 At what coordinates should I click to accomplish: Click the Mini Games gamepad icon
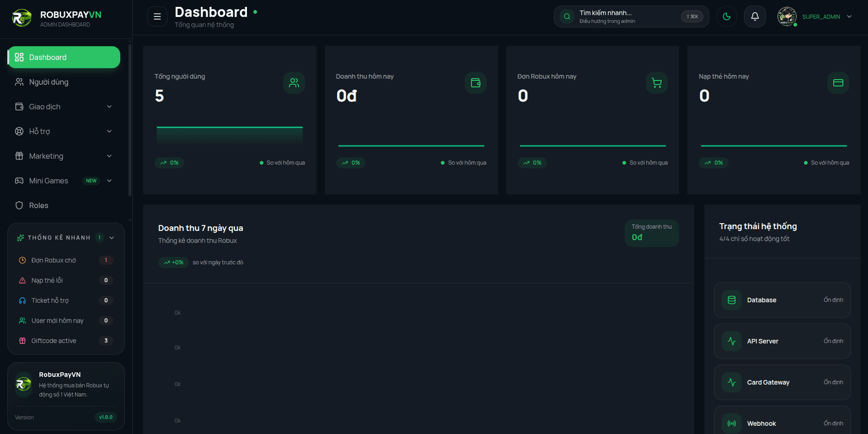pos(19,181)
